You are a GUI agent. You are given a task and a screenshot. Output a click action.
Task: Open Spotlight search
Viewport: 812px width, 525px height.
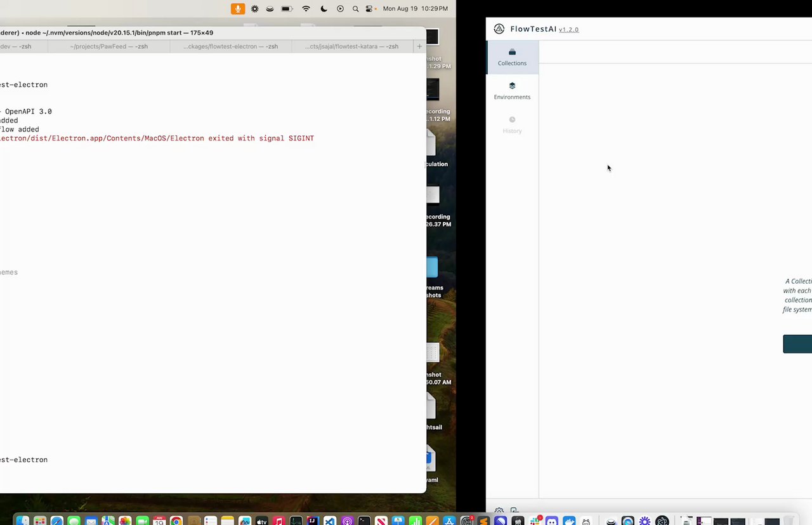(x=355, y=9)
